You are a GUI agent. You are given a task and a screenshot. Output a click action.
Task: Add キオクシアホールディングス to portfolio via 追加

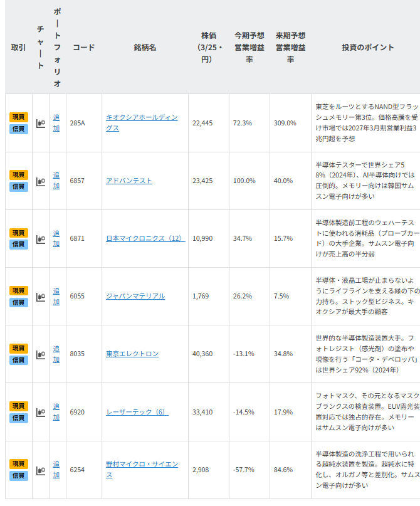pyautogui.click(x=56, y=123)
